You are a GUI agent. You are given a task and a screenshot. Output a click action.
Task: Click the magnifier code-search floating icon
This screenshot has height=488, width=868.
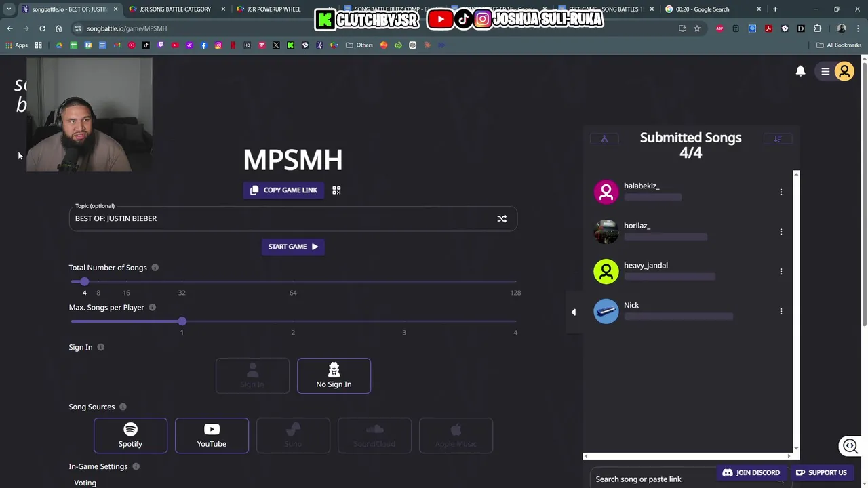[850, 446]
